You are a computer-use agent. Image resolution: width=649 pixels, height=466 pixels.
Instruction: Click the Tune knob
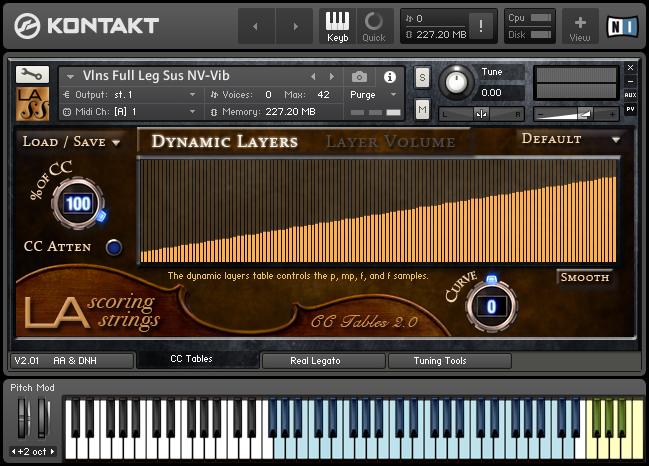[x=456, y=82]
